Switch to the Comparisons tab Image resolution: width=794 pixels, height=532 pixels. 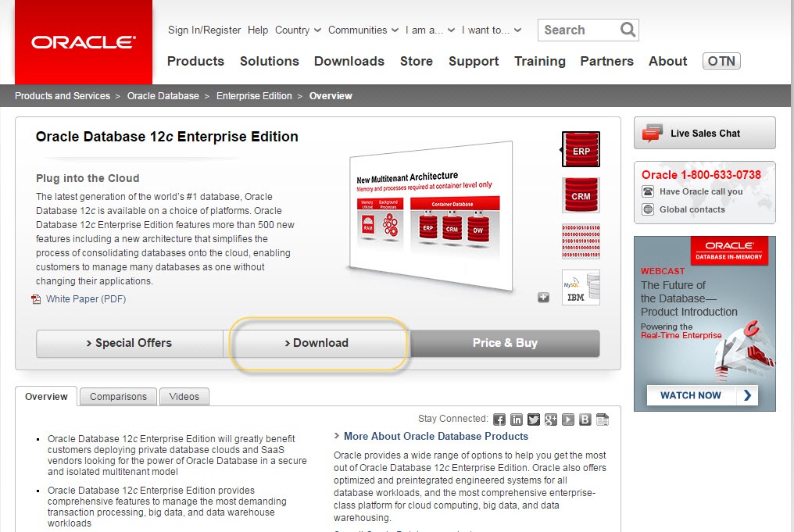coord(119,396)
